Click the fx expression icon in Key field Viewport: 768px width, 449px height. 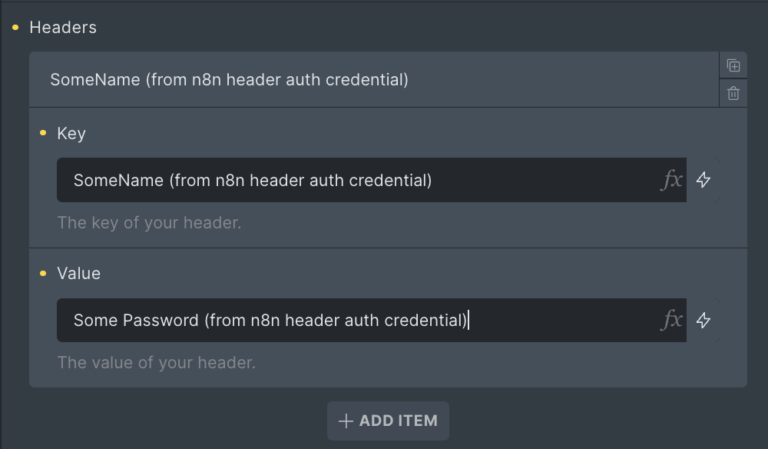pyautogui.click(x=672, y=180)
